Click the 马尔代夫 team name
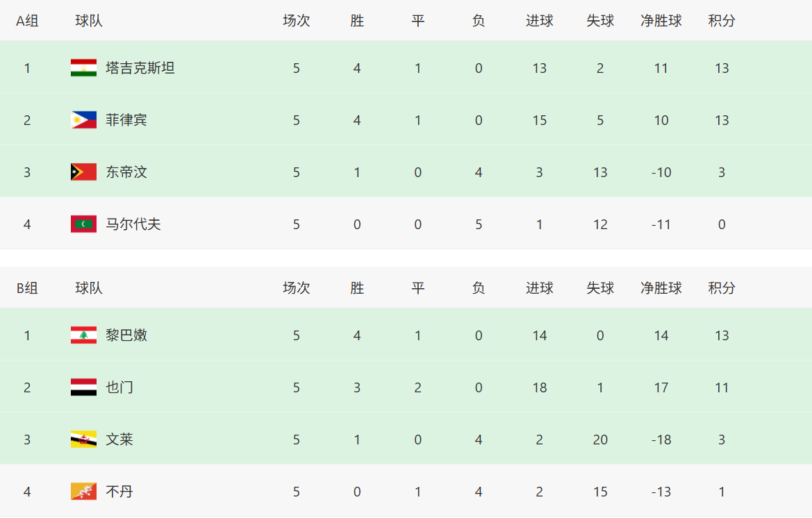The image size is (812, 518). click(x=133, y=224)
